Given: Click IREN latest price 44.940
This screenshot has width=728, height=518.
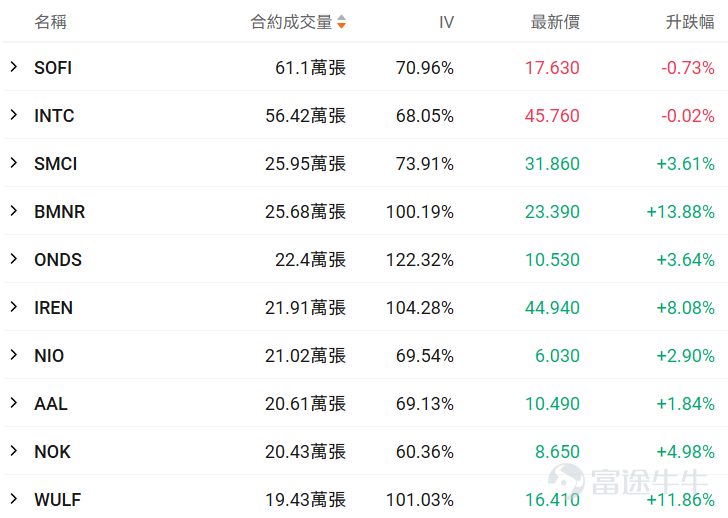Looking at the screenshot, I should tap(552, 308).
